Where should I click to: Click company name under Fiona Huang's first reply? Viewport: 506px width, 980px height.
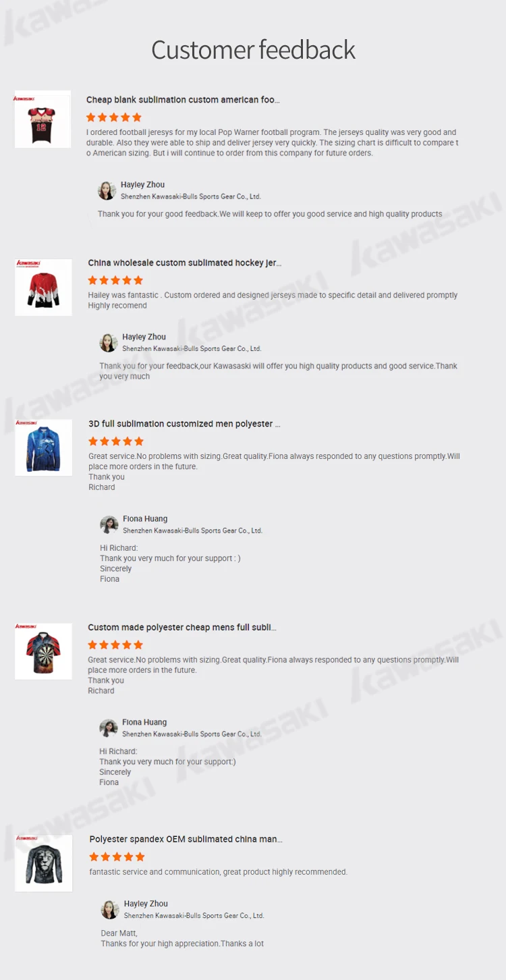192,530
